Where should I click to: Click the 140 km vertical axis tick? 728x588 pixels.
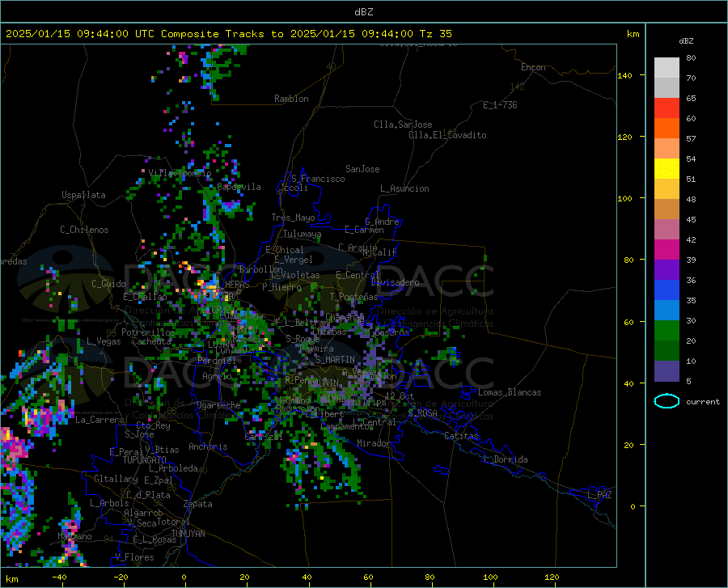[x=624, y=76]
